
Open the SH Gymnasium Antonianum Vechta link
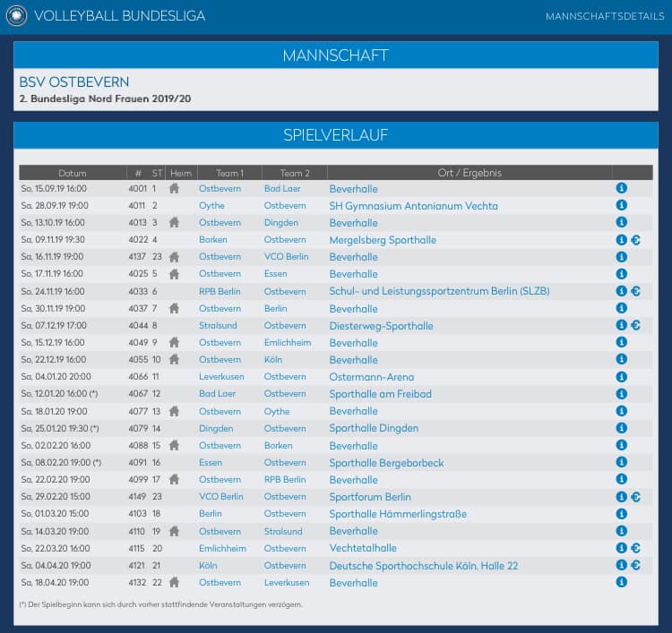414,206
